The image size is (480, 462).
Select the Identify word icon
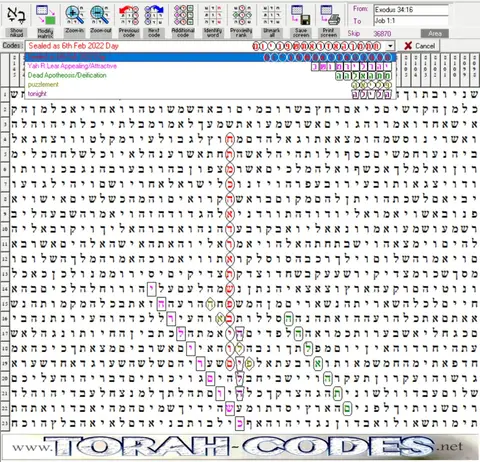coord(212,15)
